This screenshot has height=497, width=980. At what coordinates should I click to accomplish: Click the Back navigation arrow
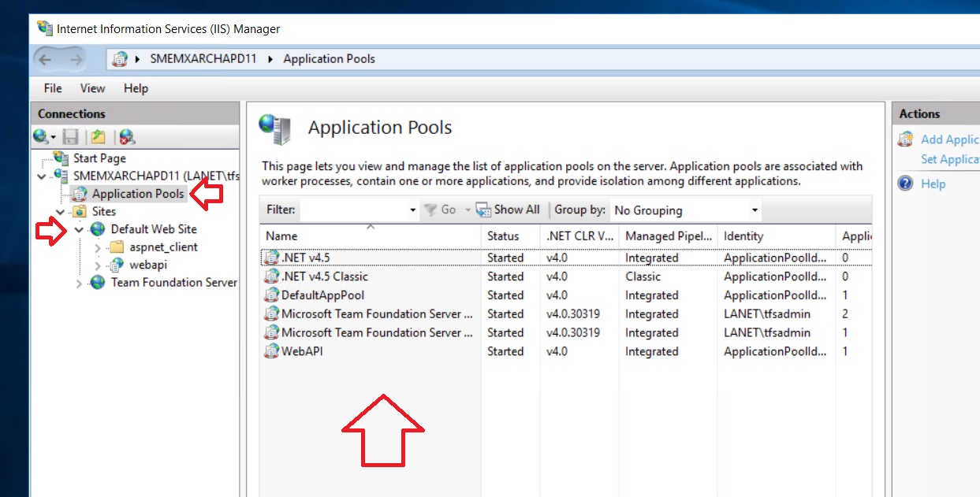coord(45,59)
